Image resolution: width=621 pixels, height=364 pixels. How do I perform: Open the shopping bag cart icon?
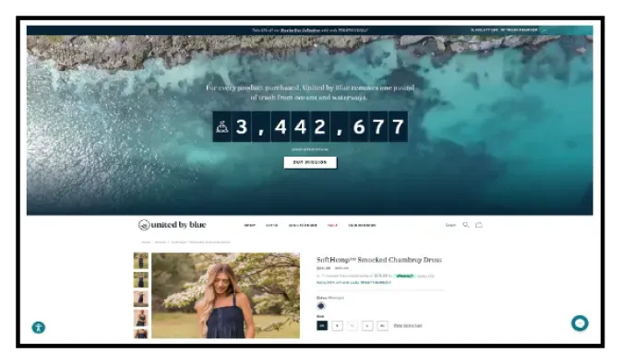pyautogui.click(x=479, y=225)
